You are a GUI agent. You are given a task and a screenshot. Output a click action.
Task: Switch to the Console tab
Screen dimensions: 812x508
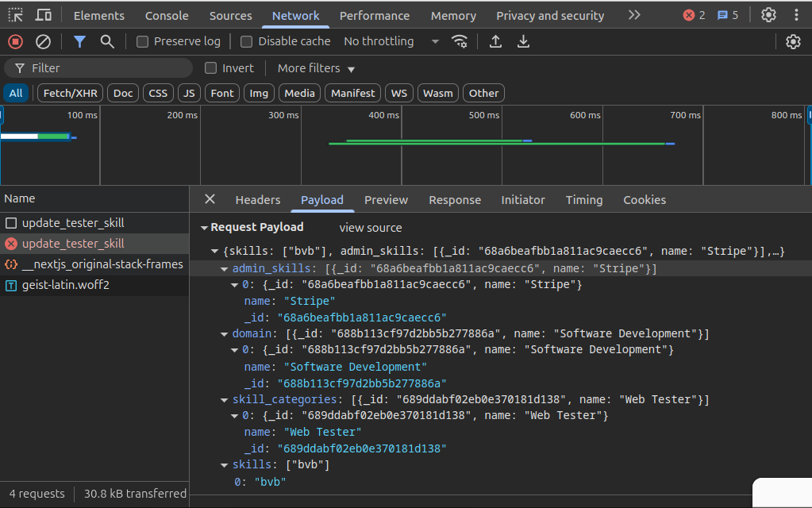pos(167,15)
